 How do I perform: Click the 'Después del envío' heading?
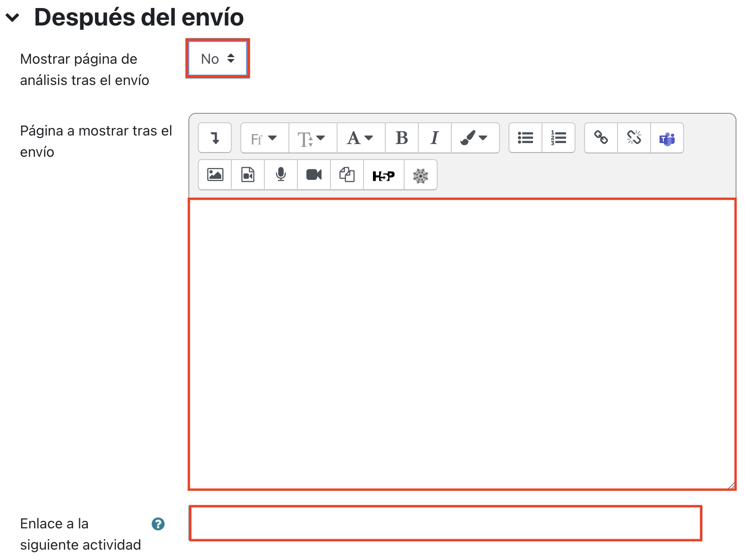click(139, 17)
